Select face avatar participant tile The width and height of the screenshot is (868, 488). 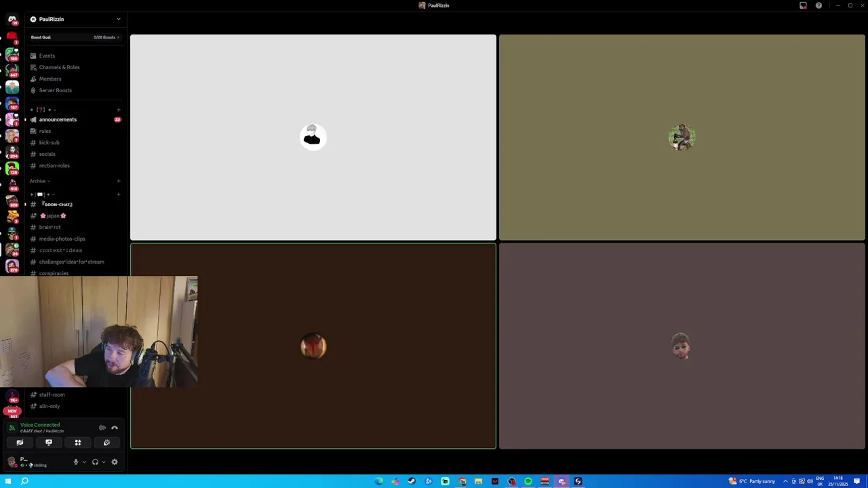[x=682, y=346]
